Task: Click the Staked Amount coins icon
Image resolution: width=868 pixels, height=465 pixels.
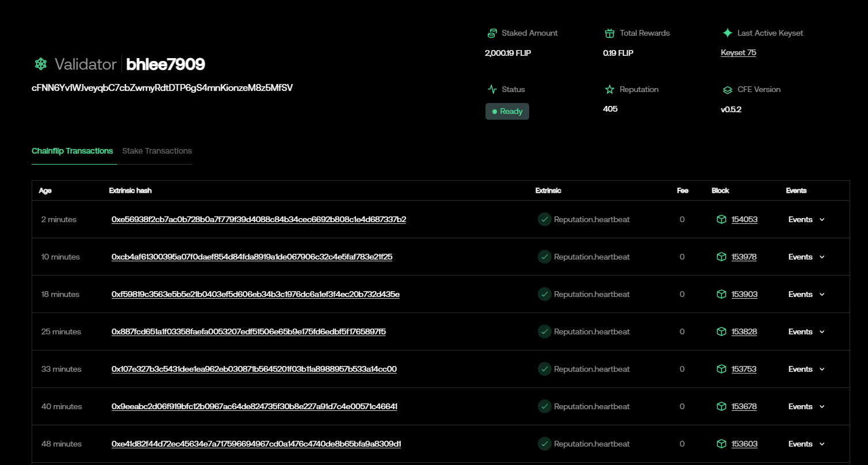Action: [x=492, y=33]
